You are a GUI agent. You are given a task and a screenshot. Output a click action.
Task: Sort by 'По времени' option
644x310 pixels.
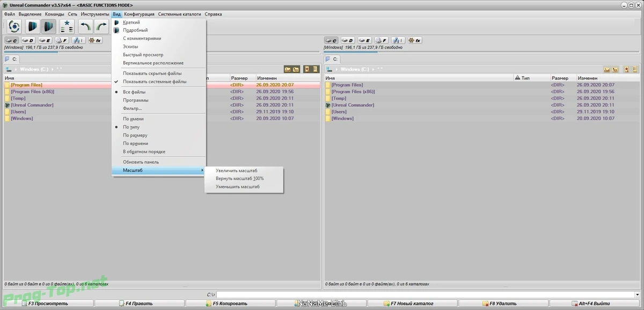click(158, 144)
